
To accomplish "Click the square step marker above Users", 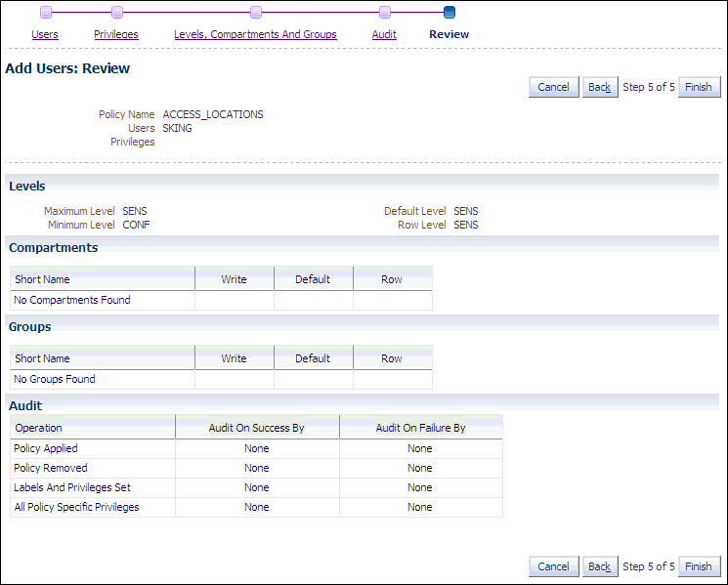I will (x=45, y=13).
